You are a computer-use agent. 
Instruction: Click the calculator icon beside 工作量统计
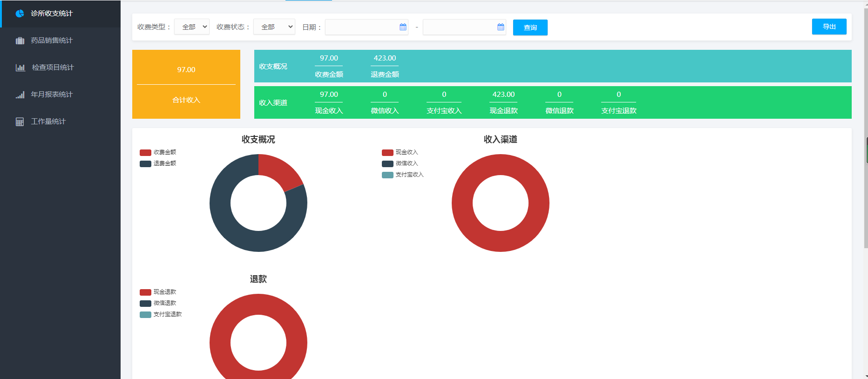click(20, 122)
